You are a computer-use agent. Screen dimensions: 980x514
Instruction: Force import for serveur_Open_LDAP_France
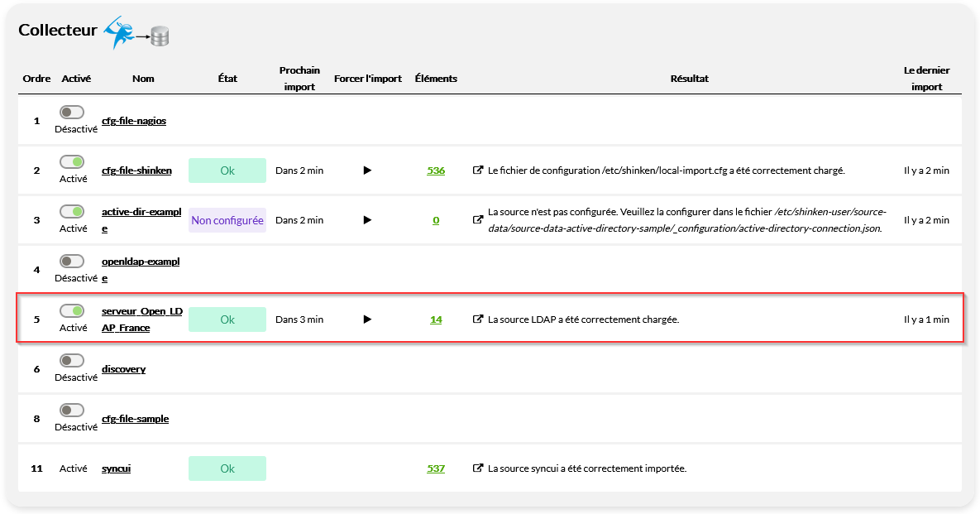click(367, 319)
